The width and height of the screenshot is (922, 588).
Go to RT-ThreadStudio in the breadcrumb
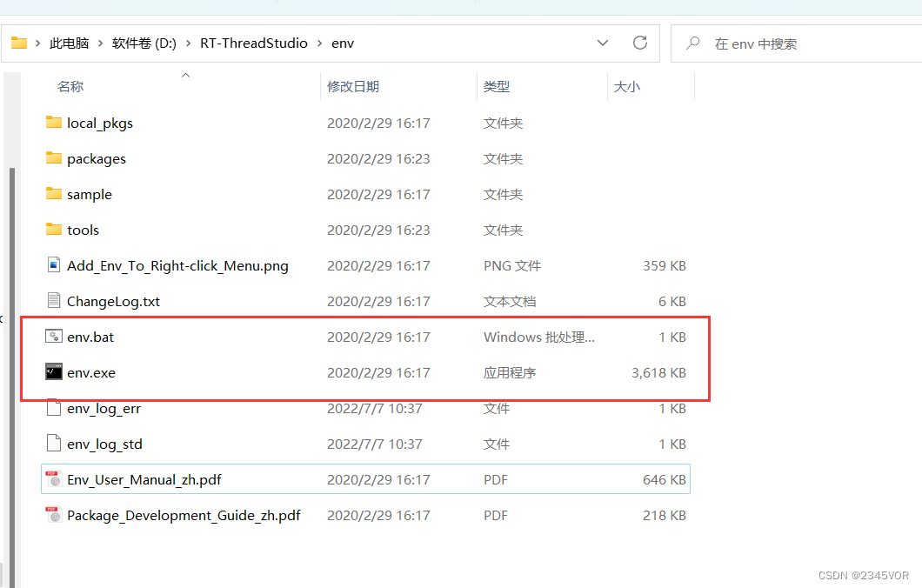coord(253,43)
